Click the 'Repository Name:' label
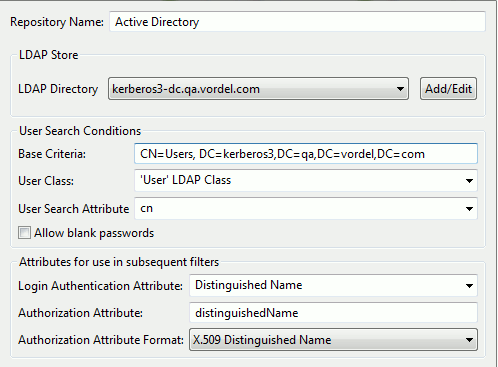498x367 pixels. (x=57, y=22)
